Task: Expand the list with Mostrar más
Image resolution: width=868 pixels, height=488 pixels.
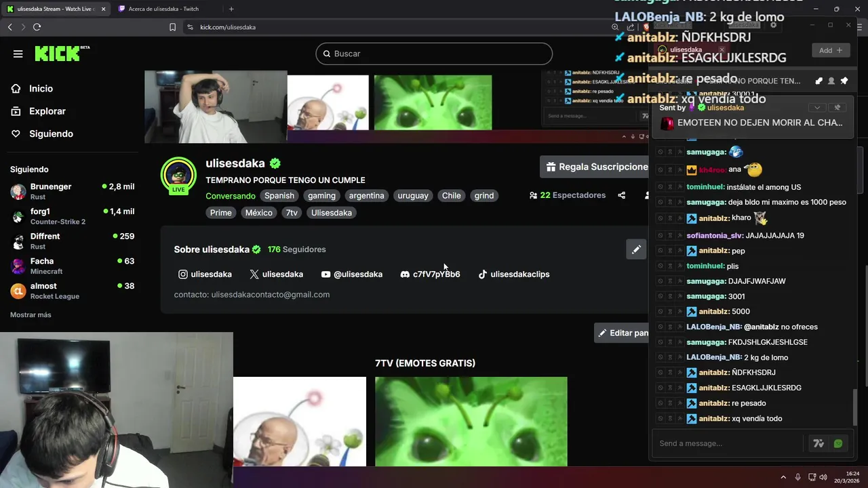Action: tap(31, 314)
